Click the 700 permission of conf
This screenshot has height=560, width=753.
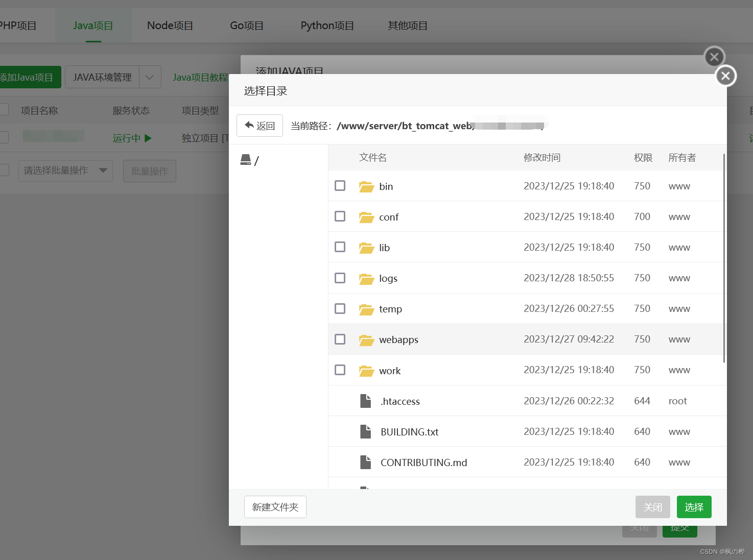(642, 216)
